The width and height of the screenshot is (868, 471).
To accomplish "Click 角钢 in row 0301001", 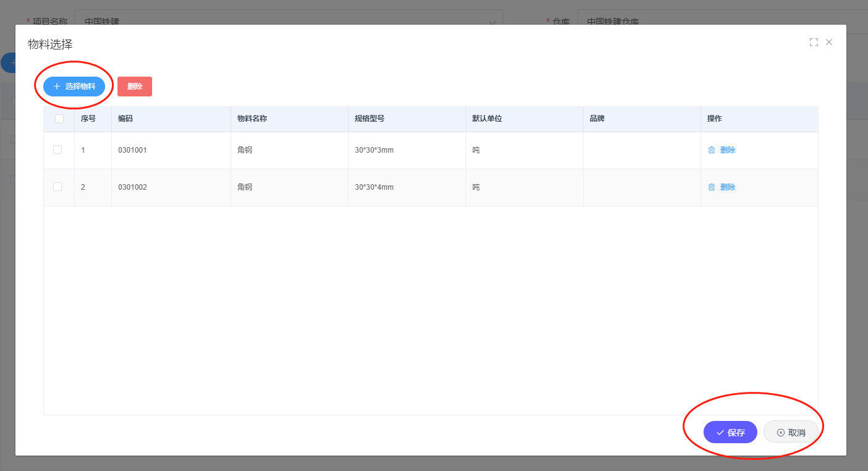I will 245,150.
